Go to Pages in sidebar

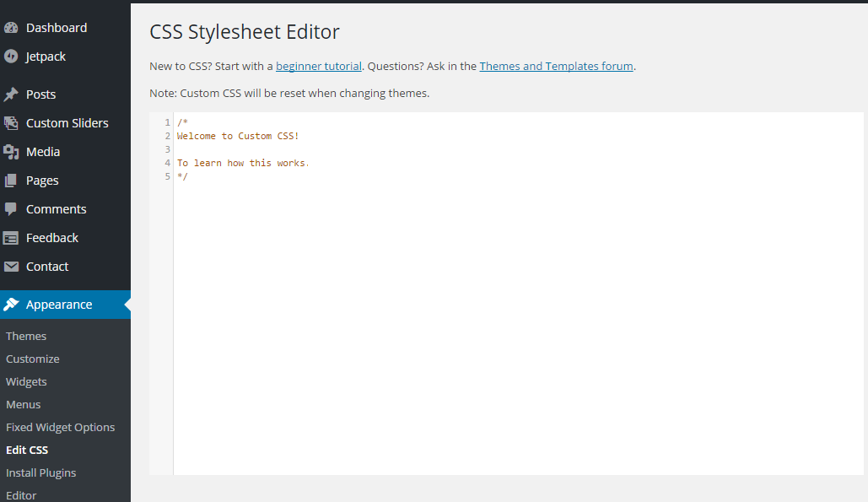(42, 181)
